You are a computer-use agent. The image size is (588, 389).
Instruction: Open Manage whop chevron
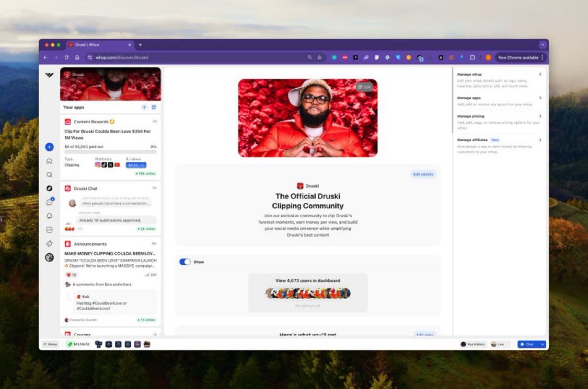540,74
